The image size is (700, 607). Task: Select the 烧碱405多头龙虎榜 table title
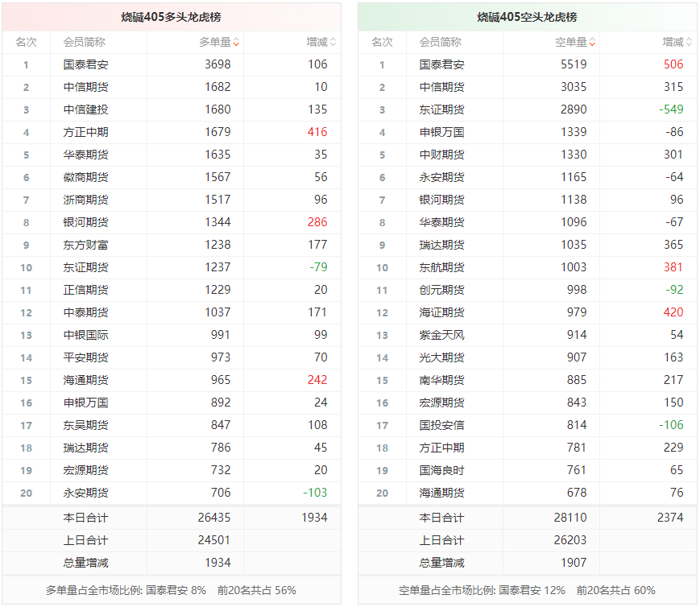(171, 17)
